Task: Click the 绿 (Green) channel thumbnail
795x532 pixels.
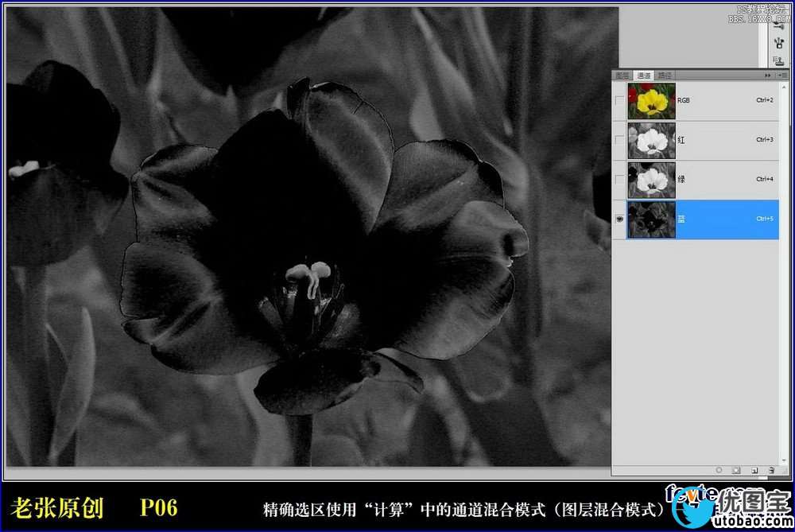Action: [x=651, y=180]
